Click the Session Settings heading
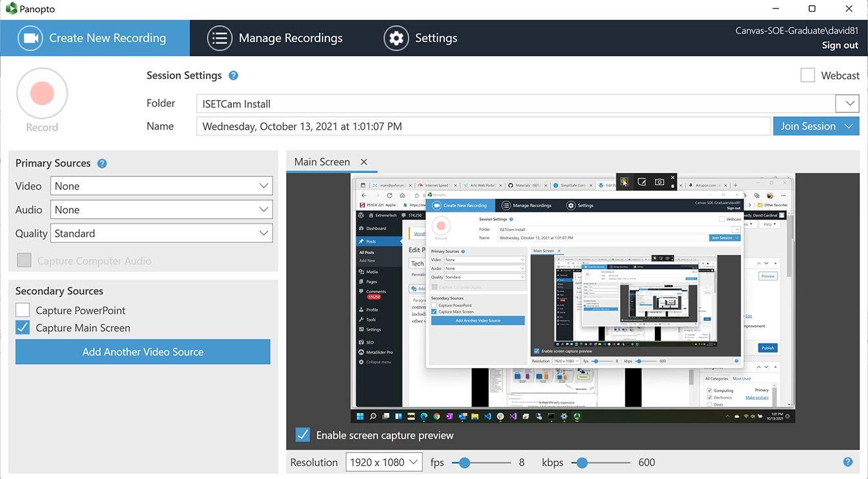Image resolution: width=868 pixels, height=479 pixels. 184,76
